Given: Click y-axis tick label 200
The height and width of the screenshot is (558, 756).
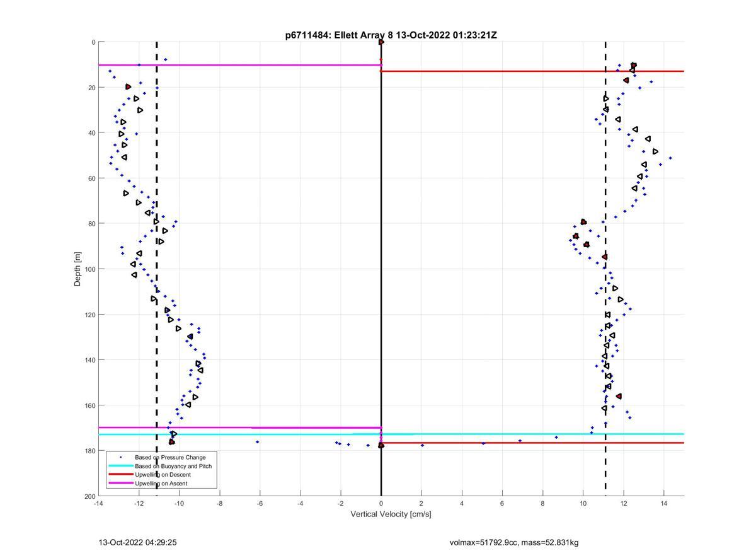Looking at the screenshot, I should pyautogui.click(x=90, y=496).
